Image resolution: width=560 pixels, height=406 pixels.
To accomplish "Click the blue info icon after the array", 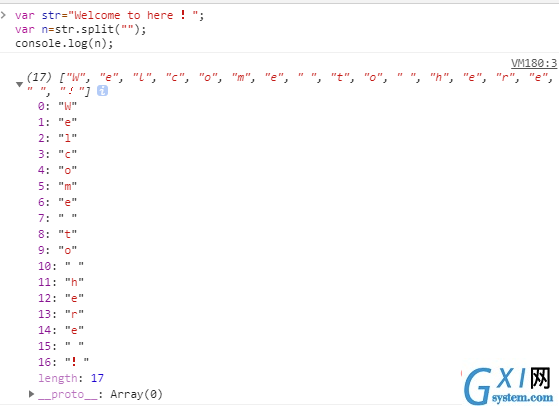I will 102,91.
